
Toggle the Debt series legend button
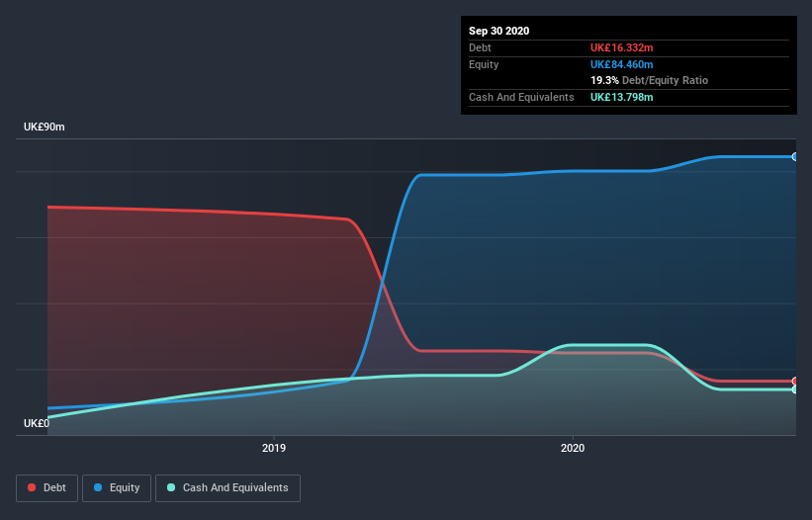click(46, 488)
